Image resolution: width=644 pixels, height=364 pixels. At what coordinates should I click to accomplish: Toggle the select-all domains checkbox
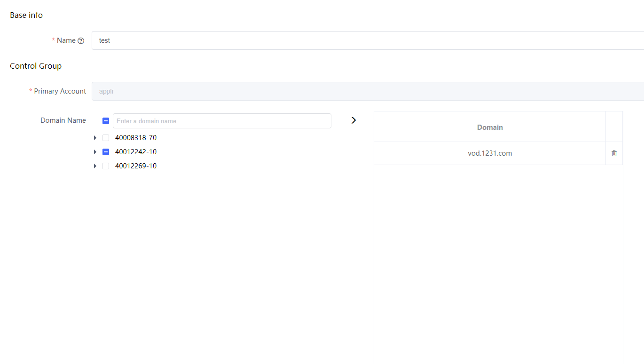point(106,121)
